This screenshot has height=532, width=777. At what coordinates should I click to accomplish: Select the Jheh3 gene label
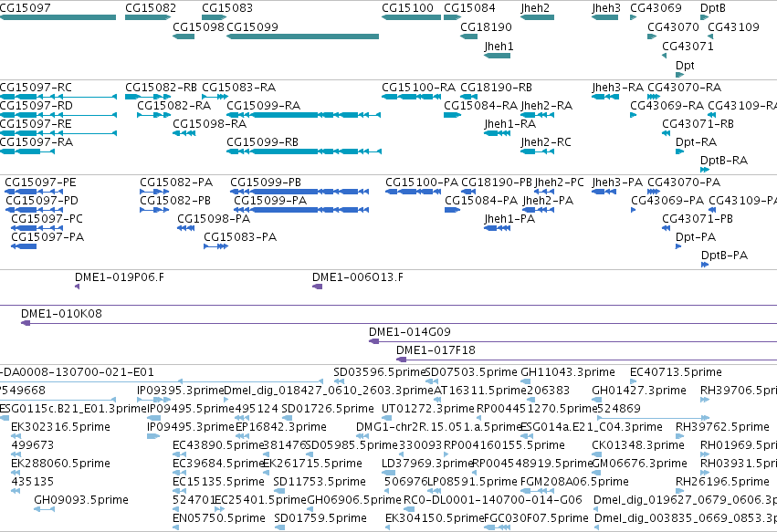(606, 8)
